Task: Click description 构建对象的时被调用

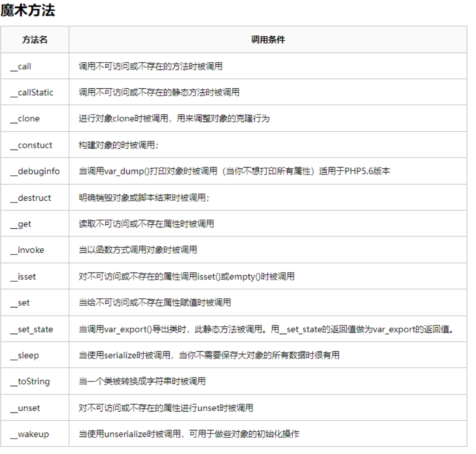Action: [x=119, y=145]
